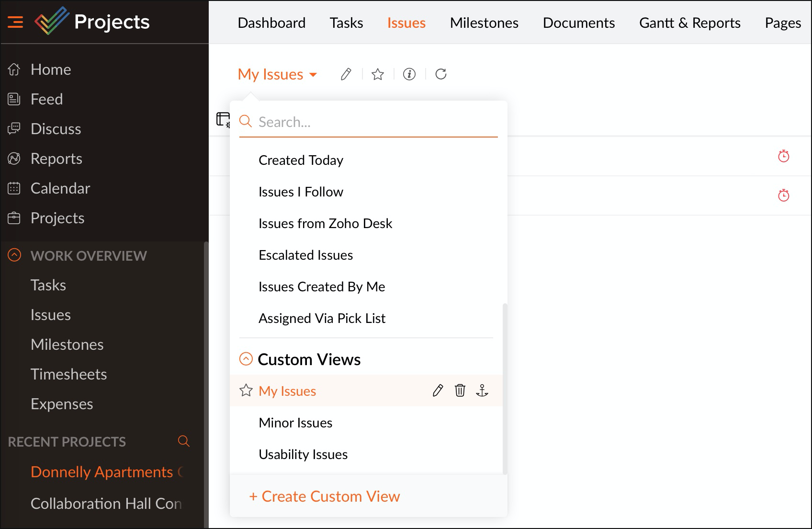Search recent projects using magnifier icon
Screen dimensions: 812x529
click(183, 441)
